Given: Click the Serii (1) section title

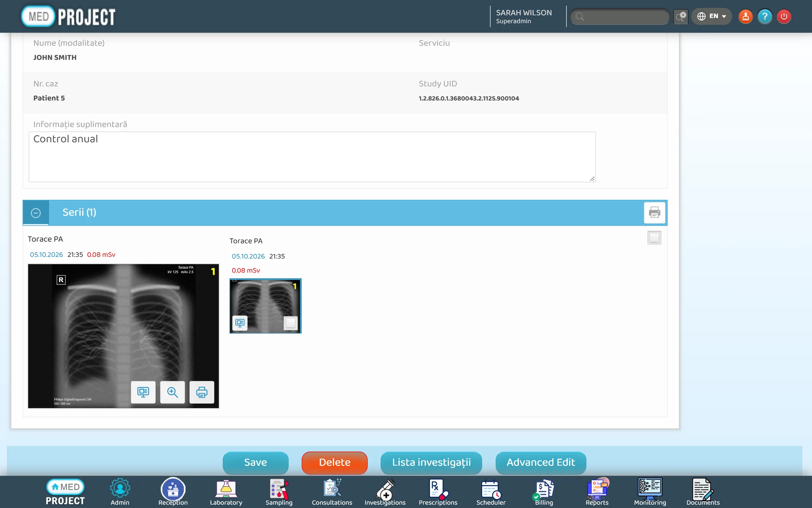Looking at the screenshot, I should pos(79,212).
